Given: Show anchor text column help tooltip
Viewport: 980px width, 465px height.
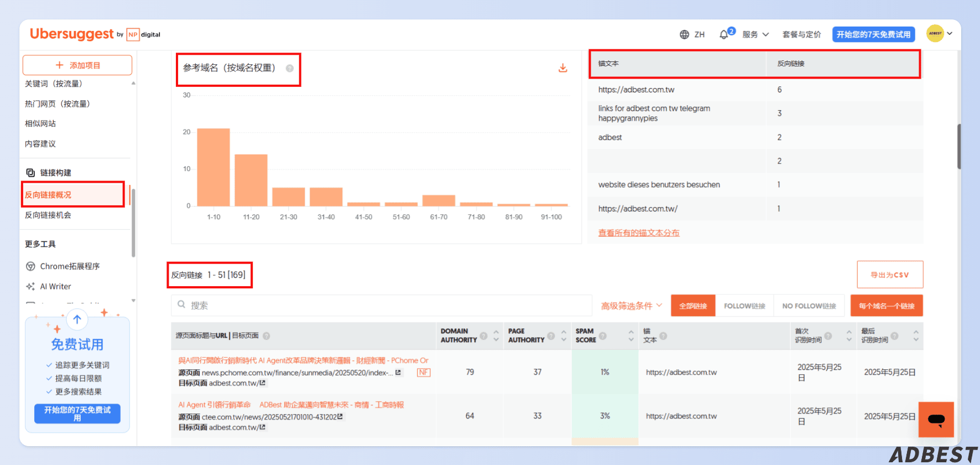Looking at the screenshot, I should click(663, 335).
